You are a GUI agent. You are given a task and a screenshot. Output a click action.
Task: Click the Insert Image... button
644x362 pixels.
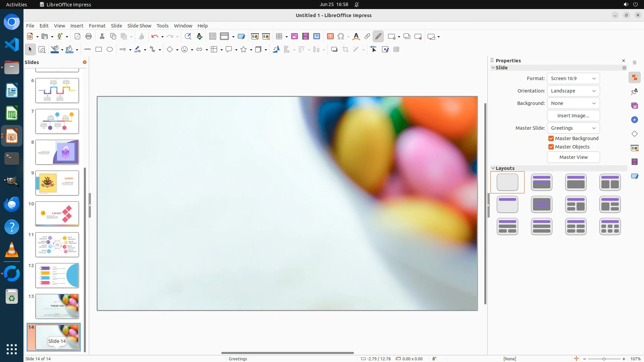(x=573, y=116)
